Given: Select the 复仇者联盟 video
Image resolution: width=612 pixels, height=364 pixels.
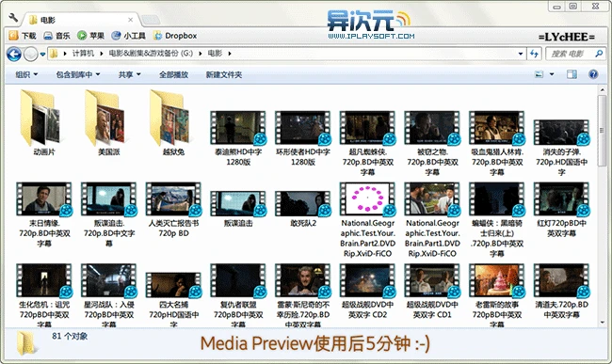Looking at the screenshot, I should point(238,295).
